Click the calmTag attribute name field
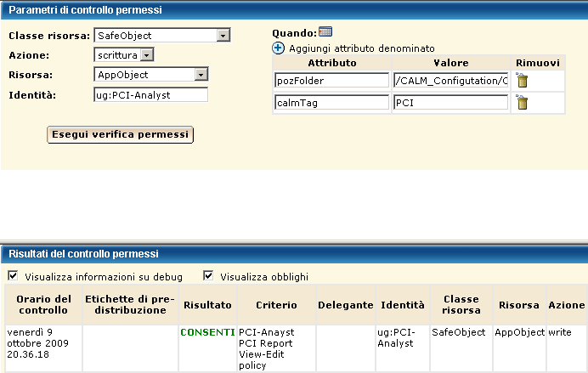The width and height of the screenshot is (588, 373). pyautogui.click(x=331, y=102)
